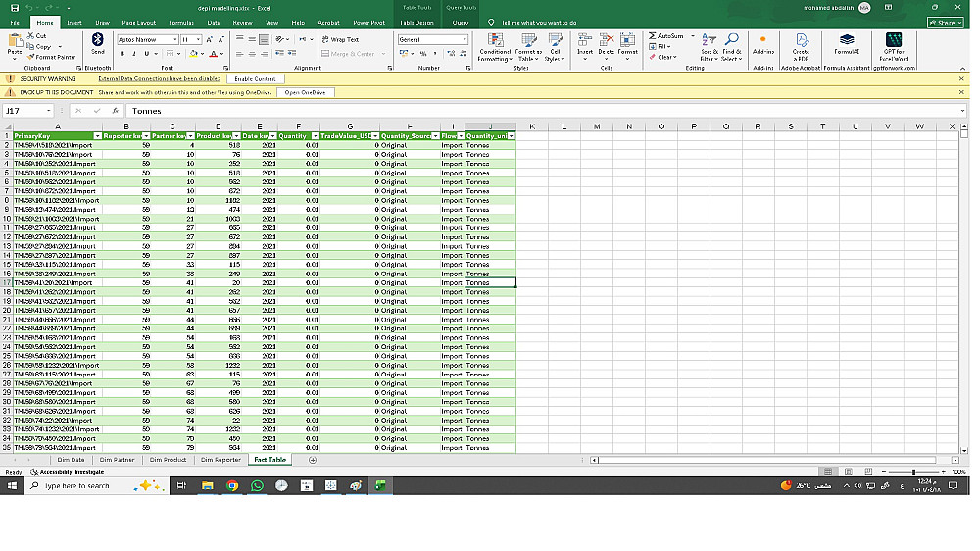Open the Formulas ribbon tab
Viewport: 980px width, 551px height.
pyautogui.click(x=181, y=23)
